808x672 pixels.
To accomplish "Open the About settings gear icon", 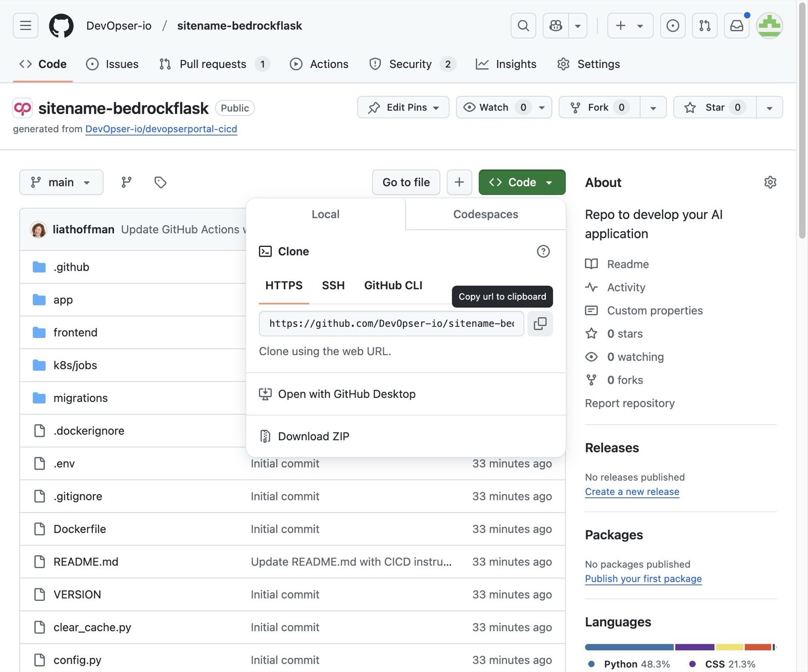I will point(770,182).
